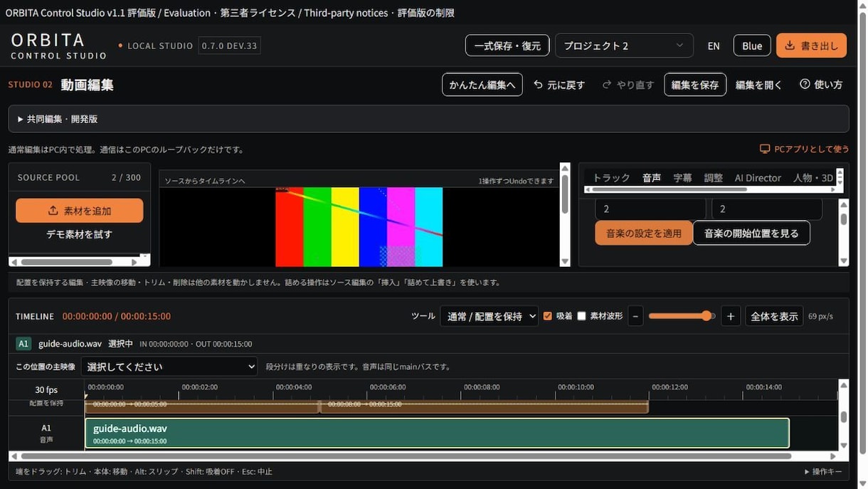Open the 人物・3D tab
Viewport: 868px width, 489px height.
coord(813,178)
